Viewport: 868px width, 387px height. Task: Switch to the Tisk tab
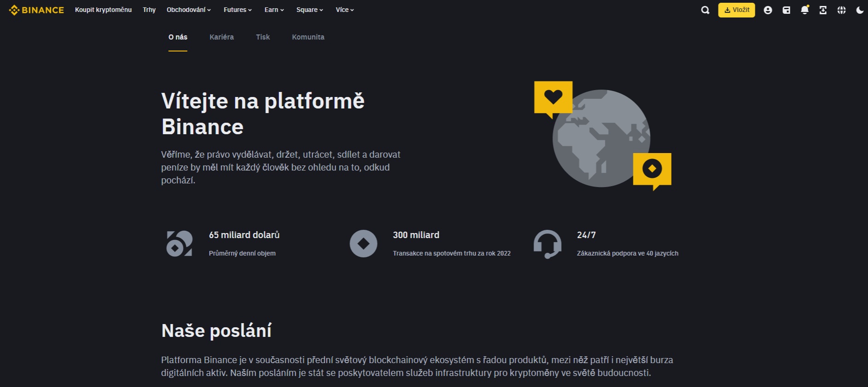click(263, 37)
